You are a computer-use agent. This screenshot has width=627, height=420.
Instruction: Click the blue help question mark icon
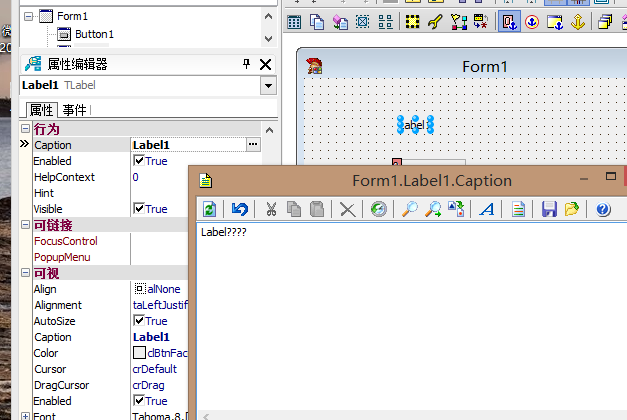pos(603,209)
